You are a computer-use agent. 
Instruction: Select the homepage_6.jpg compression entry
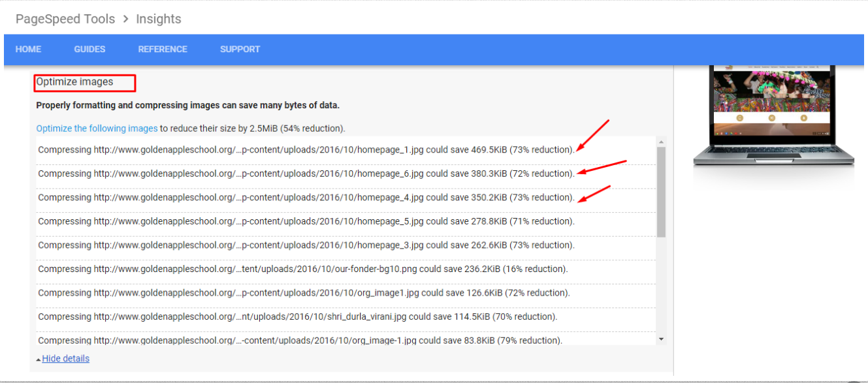tap(306, 174)
